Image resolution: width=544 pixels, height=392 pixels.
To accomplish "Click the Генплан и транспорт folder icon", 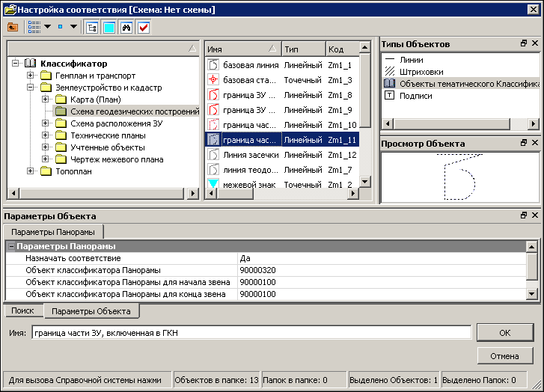I will coord(46,76).
